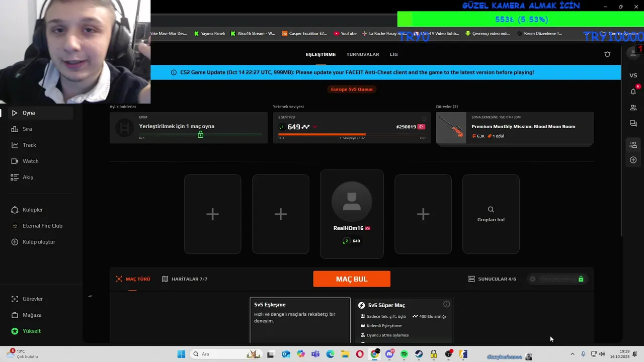644x362 pixels.
Task: Click the volume speaker icon in tray
Action: [602, 354]
